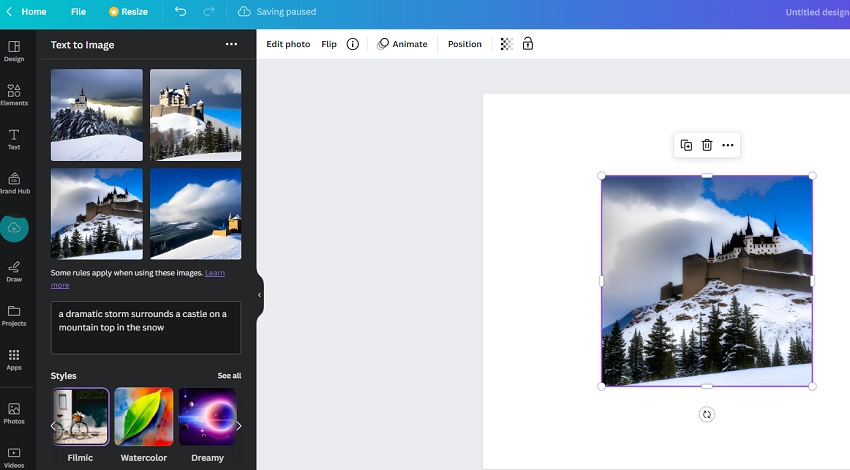Click the rotate handle below the image

pyautogui.click(x=707, y=415)
